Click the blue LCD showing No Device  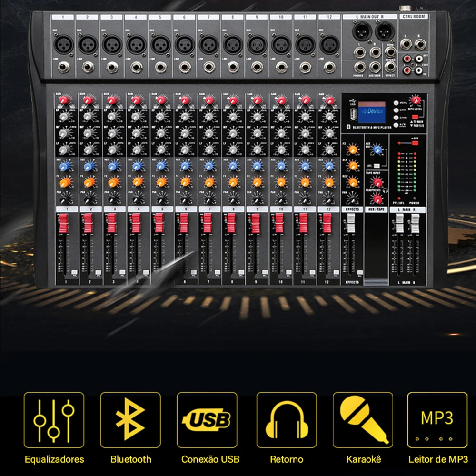point(372,111)
